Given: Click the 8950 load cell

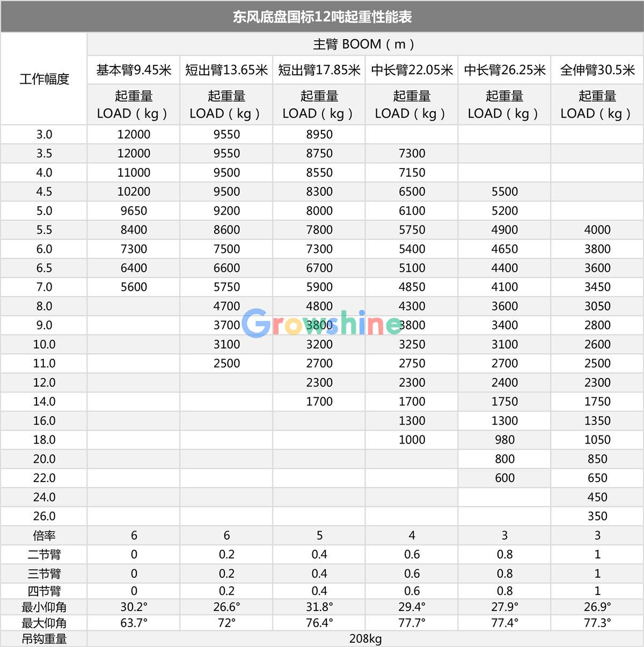Looking at the screenshot, I should (x=319, y=134).
